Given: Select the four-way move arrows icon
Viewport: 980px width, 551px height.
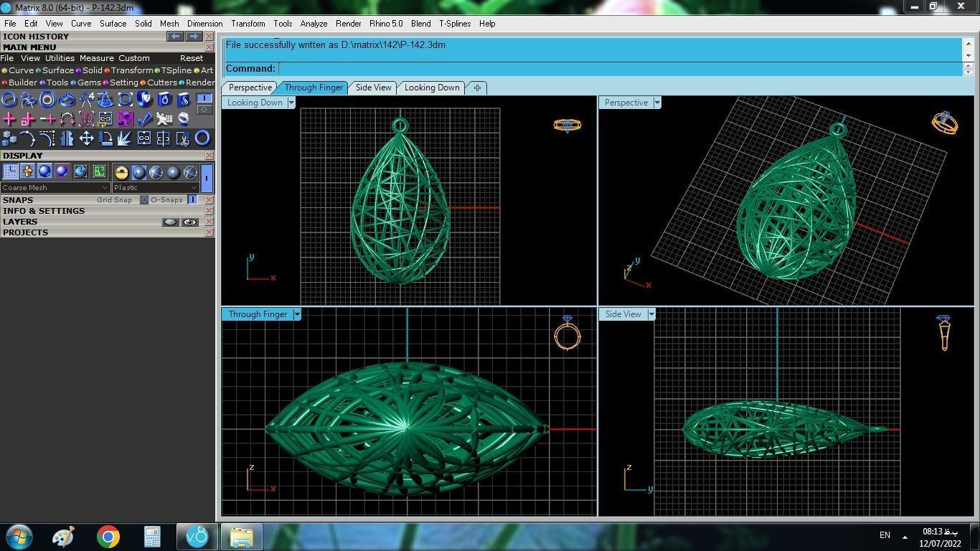Looking at the screenshot, I should [x=86, y=138].
